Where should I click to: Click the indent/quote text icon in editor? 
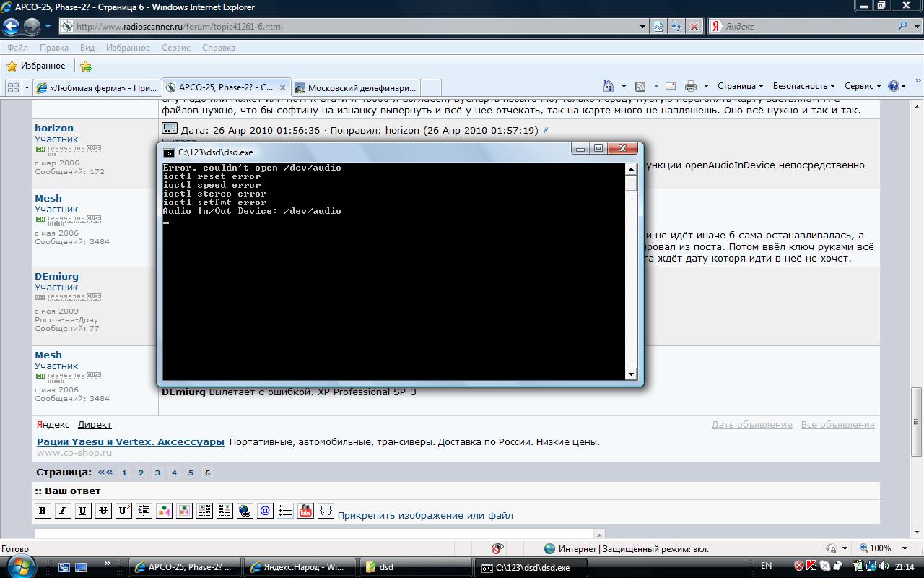point(144,510)
